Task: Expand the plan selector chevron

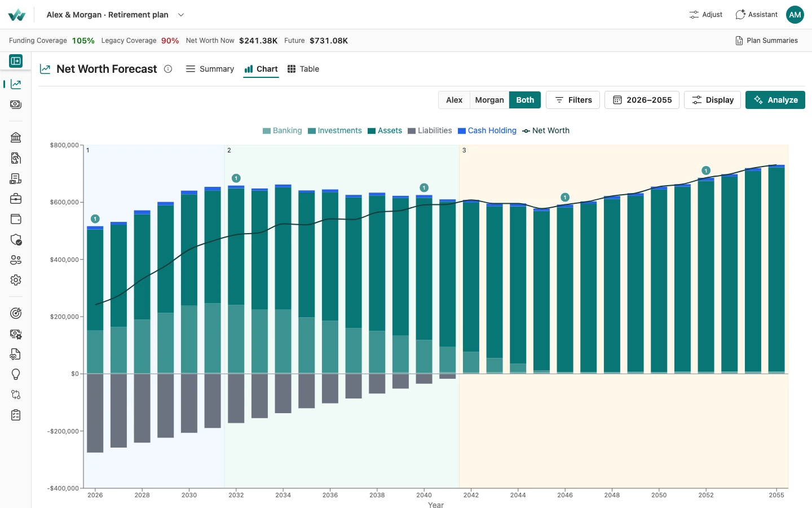Action: [181, 15]
